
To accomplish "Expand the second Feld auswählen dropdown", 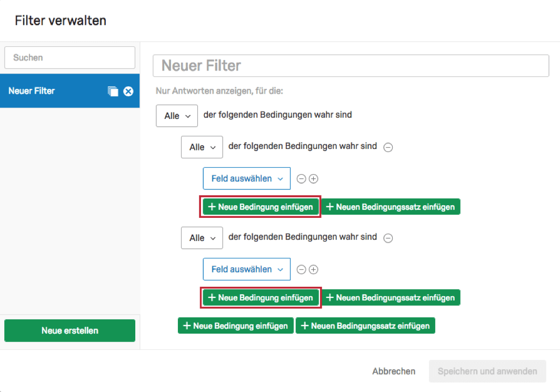I will pos(246,269).
